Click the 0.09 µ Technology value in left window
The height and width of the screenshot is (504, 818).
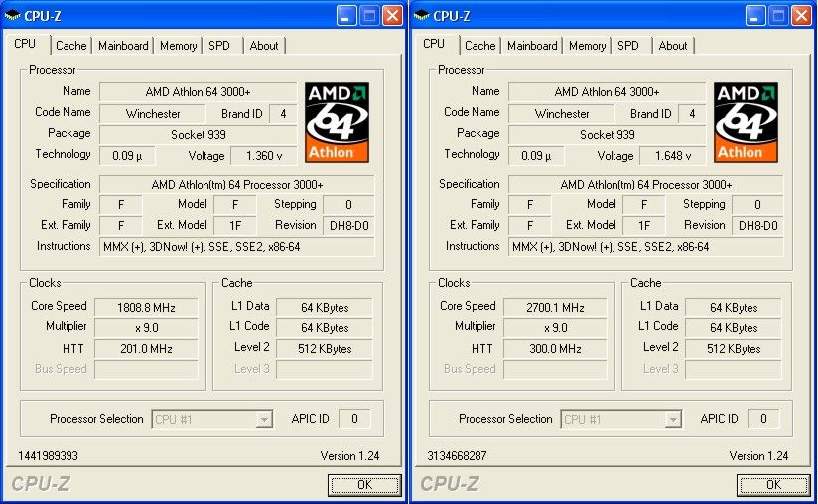(x=127, y=156)
